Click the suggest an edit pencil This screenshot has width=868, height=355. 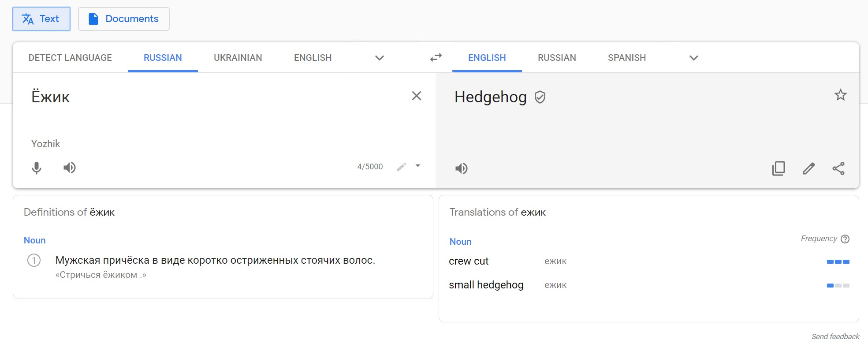(808, 168)
